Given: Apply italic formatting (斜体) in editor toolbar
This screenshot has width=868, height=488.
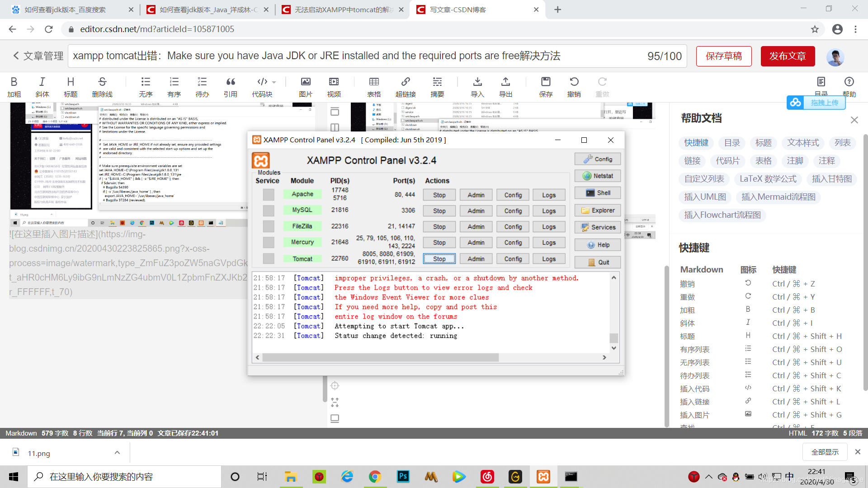Looking at the screenshot, I should tap(42, 87).
